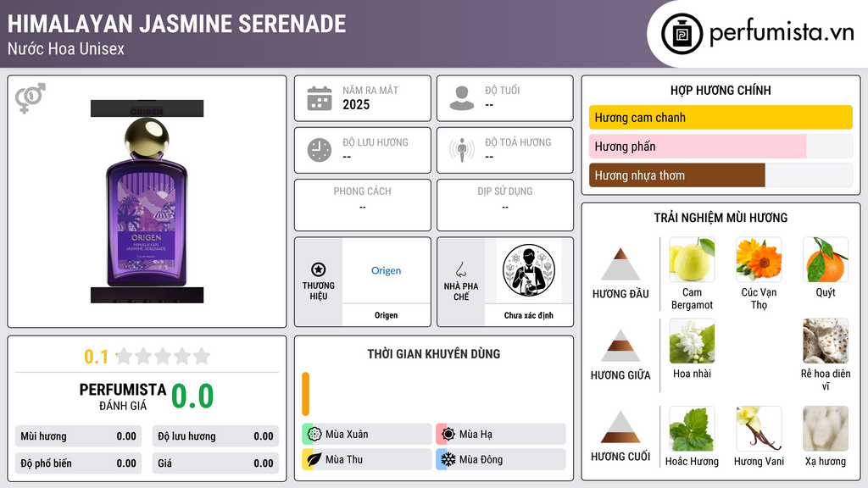The height and width of the screenshot is (488, 868).
Task: Click the sun icon for Mùa Hạ
Action: pyautogui.click(x=448, y=435)
